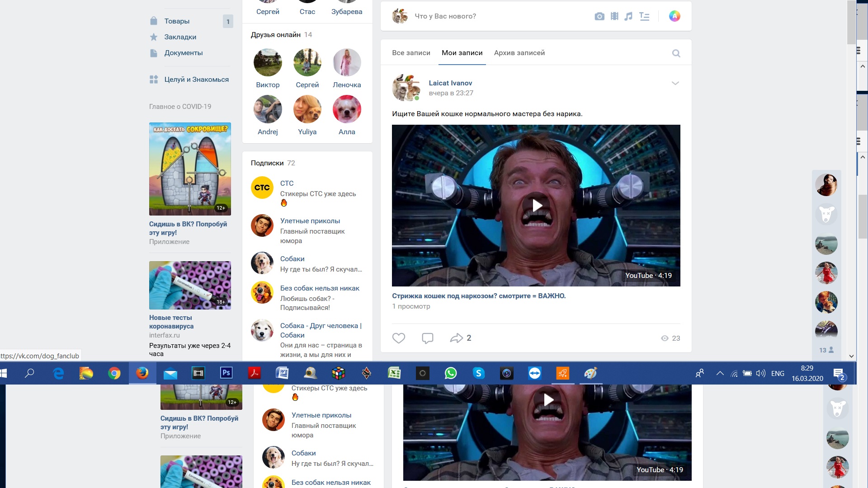
Task: Open Word from taskbar
Action: point(283,373)
